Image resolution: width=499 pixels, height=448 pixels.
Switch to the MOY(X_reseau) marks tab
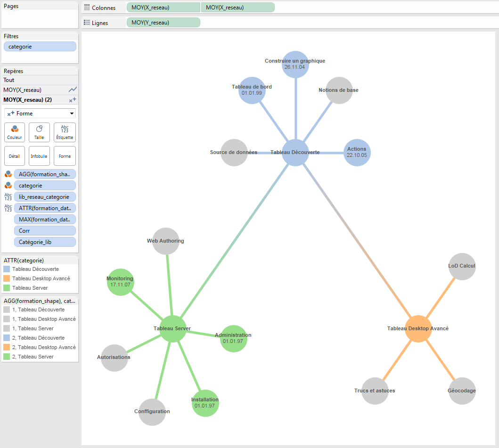point(28,90)
